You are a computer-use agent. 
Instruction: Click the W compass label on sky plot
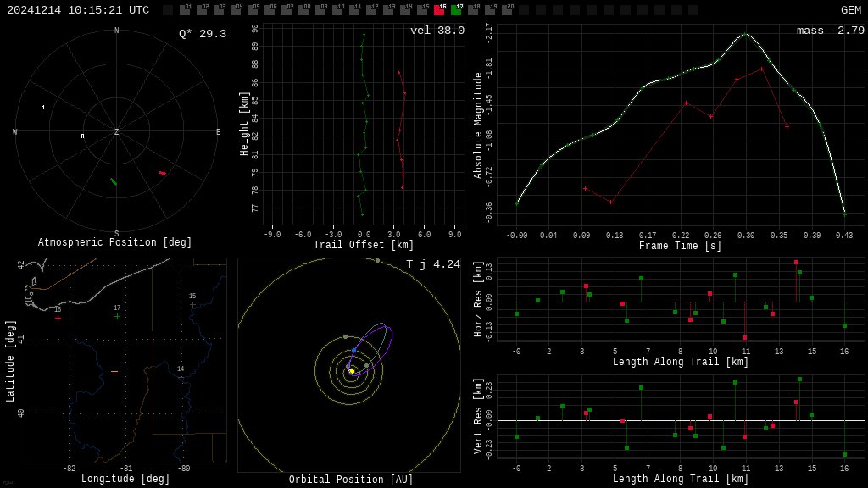click(15, 131)
